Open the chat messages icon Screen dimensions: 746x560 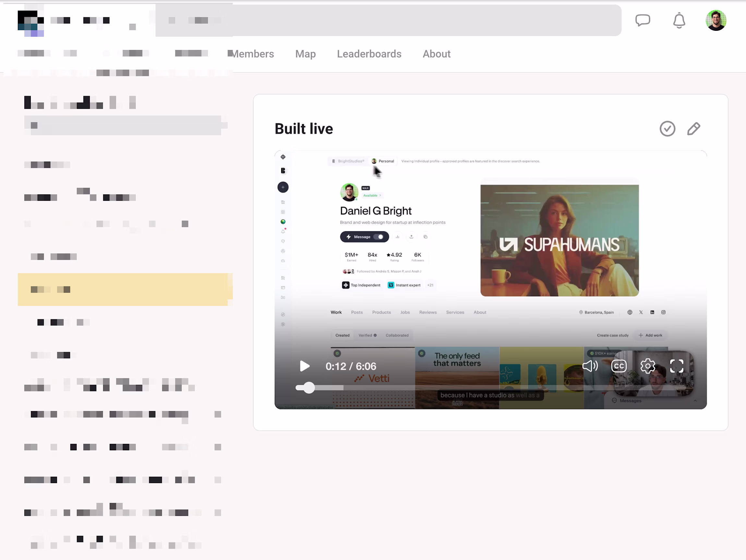pyautogui.click(x=643, y=20)
